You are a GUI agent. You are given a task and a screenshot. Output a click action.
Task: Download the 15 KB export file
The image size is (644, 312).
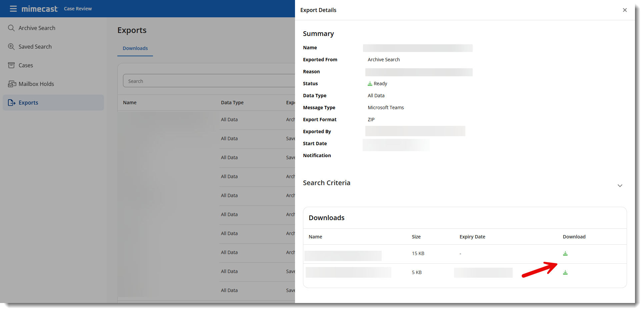[x=565, y=254]
